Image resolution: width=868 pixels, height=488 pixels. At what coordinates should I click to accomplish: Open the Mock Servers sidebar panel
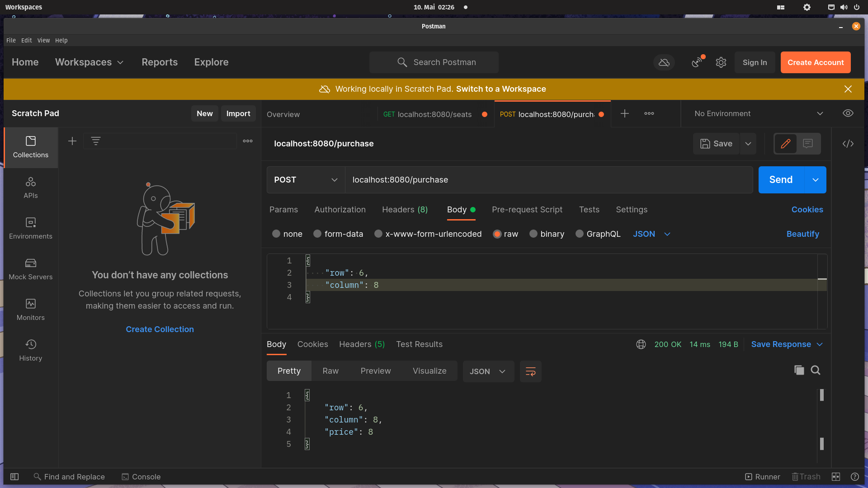click(31, 269)
